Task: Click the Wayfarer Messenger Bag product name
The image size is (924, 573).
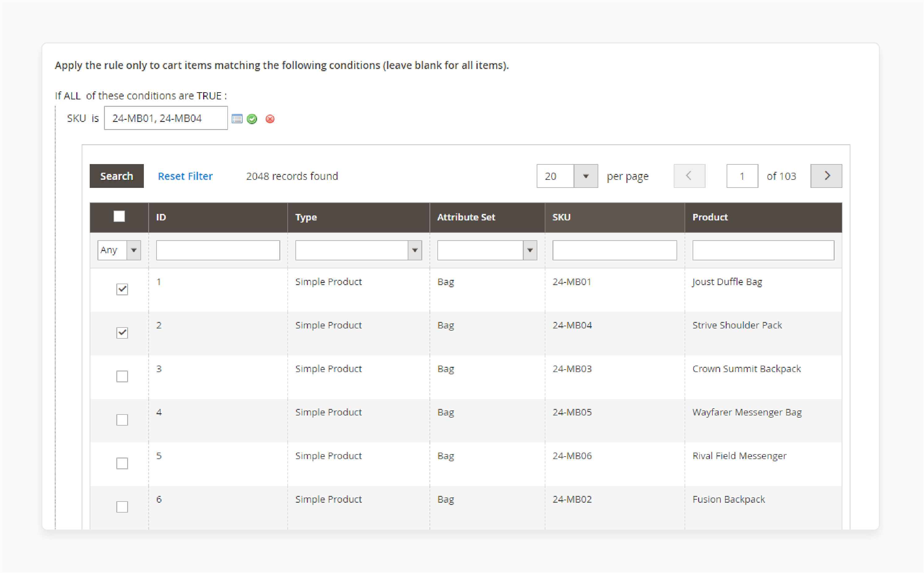Action: click(747, 413)
